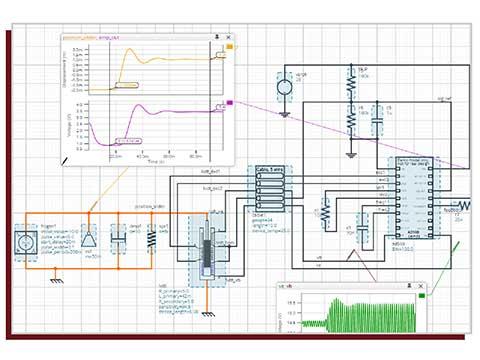480x360 pixels.
Task: Click the yellow cursor value label on displacement curve
Action: 127,85
